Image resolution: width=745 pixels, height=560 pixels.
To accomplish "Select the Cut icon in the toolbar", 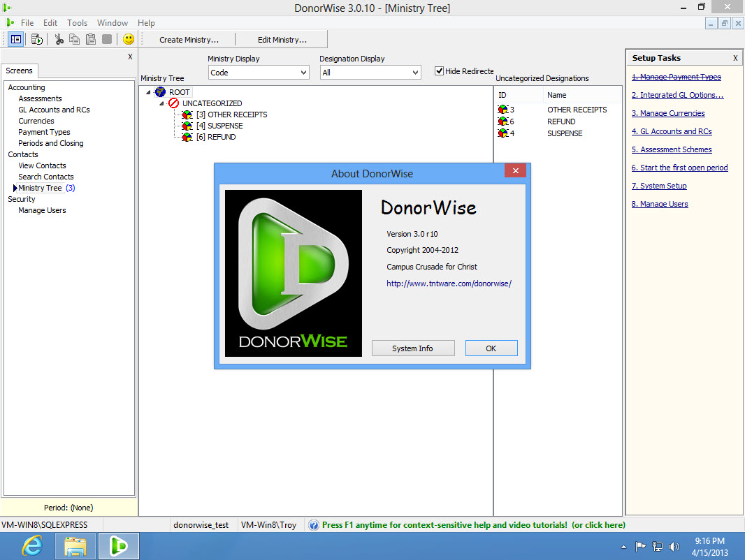I will (x=59, y=39).
